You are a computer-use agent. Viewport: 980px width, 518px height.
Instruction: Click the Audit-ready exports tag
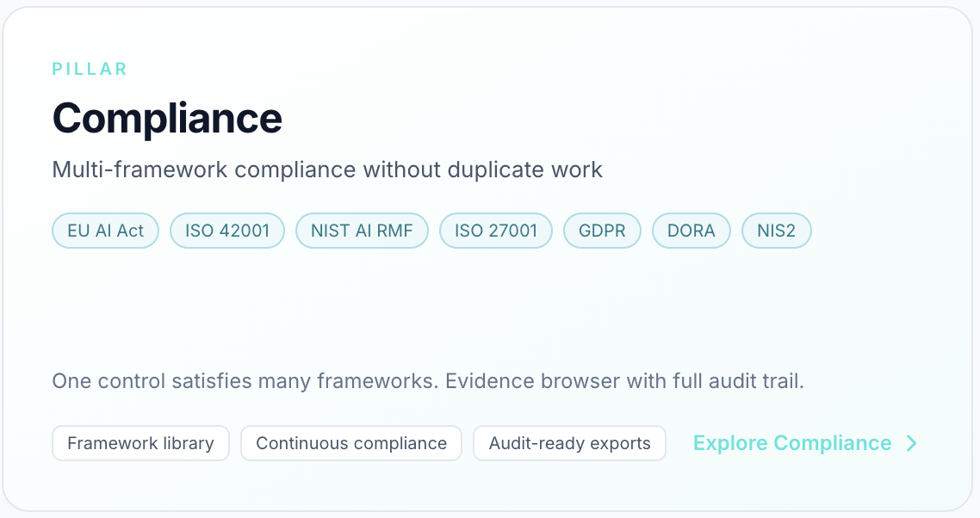(x=569, y=443)
